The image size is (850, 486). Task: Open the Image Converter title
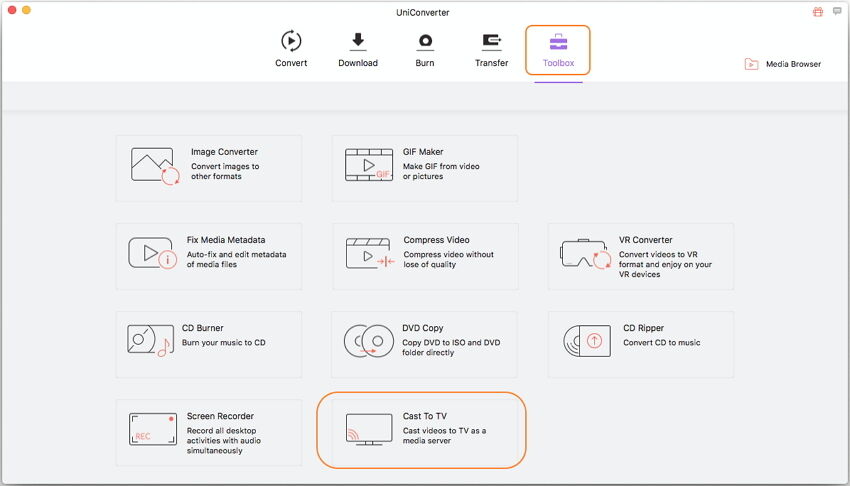pos(224,152)
